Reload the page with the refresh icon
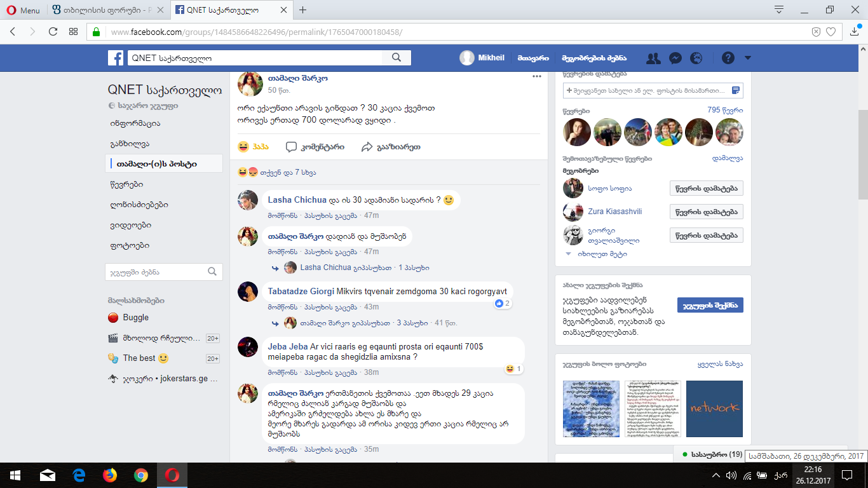The width and height of the screenshot is (868, 488). (53, 32)
